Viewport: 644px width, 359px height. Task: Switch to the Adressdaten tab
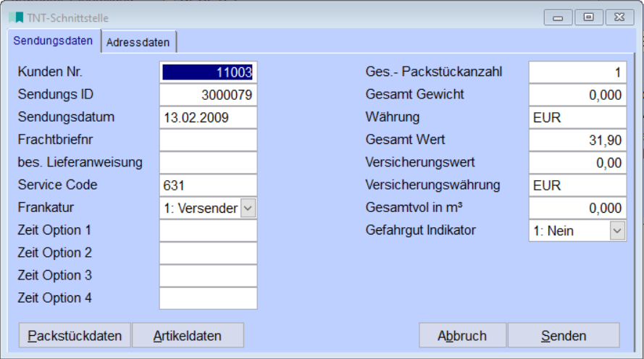[138, 42]
